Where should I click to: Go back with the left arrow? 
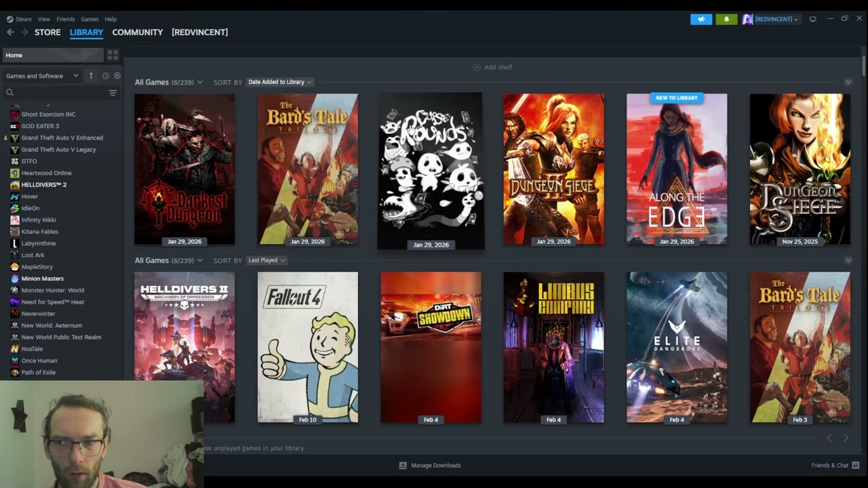[x=10, y=32]
